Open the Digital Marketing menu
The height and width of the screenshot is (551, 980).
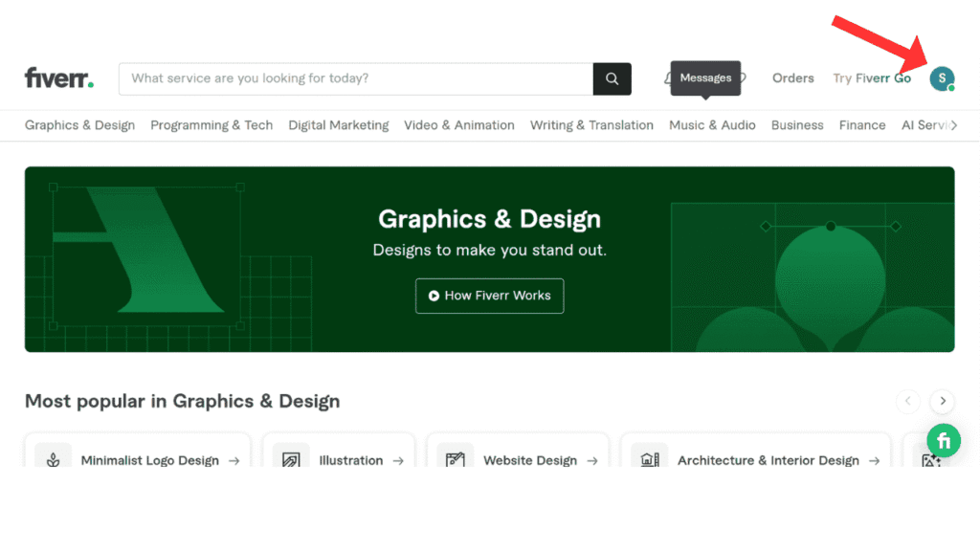pyautogui.click(x=339, y=125)
